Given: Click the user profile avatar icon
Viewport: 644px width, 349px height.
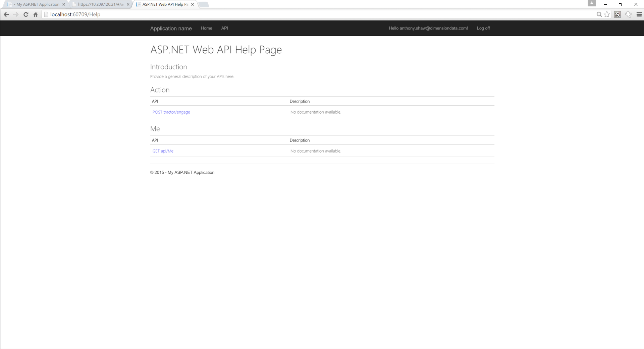Looking at the screenshot, I should pos(592,3).
